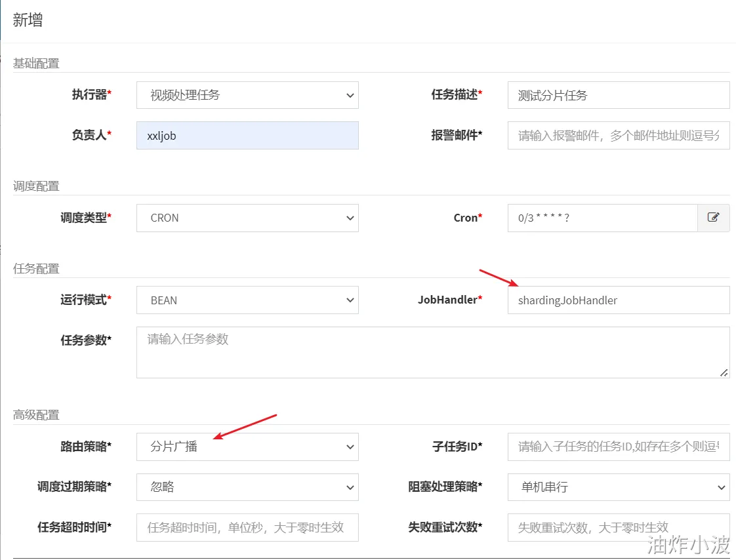Click the 任务超时时间 input field
The height and width of the screenshot is (560, 736).
click(247, 527)
